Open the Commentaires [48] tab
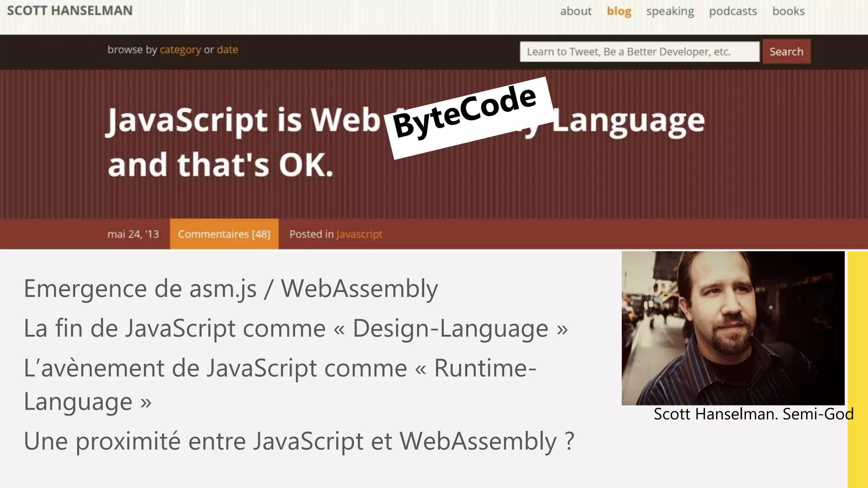 pyautogui.click(x=224, y=234)
